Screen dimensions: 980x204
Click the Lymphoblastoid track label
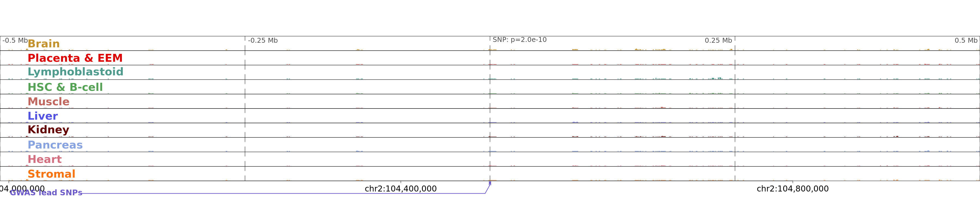click(x=75, y=72)
